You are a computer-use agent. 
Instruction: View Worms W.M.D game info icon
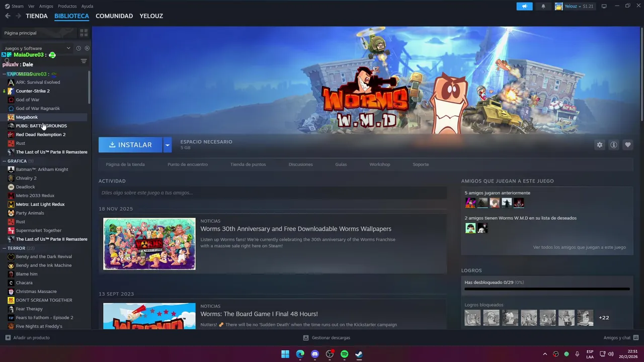click(614, 145)
